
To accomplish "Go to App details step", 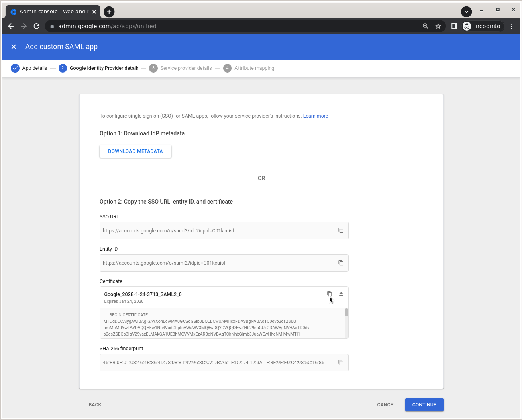I will point(29,68).
